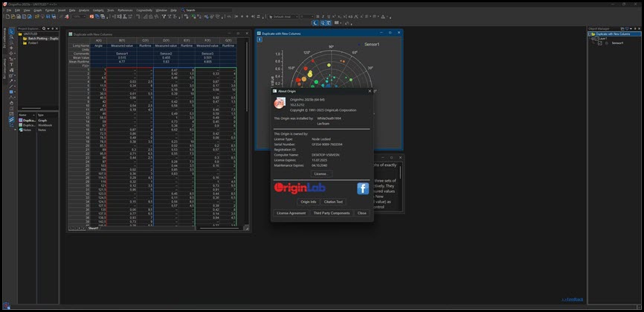Select the Folder1 folder in Project Explorer
This screenshot has height=312, width=644.
point(33,42)
